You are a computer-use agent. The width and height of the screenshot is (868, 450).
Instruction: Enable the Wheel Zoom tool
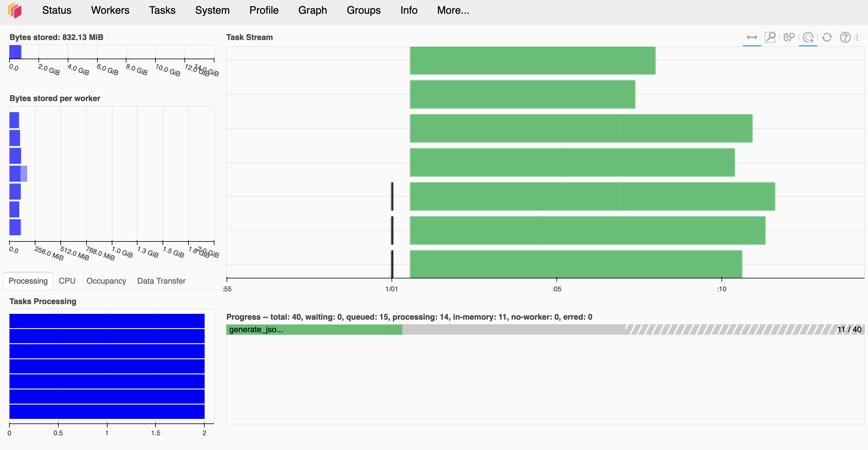pyautogui.click(x=789, y=37)
